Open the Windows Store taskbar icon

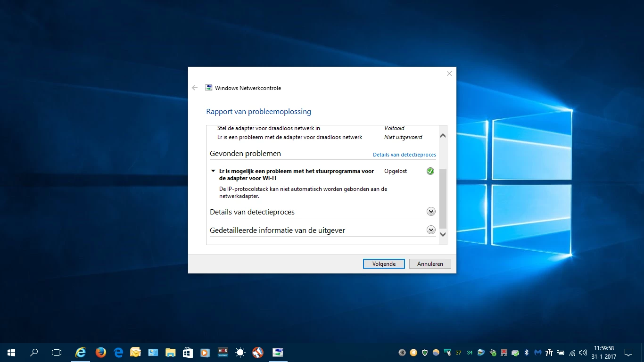click(188, 352)
